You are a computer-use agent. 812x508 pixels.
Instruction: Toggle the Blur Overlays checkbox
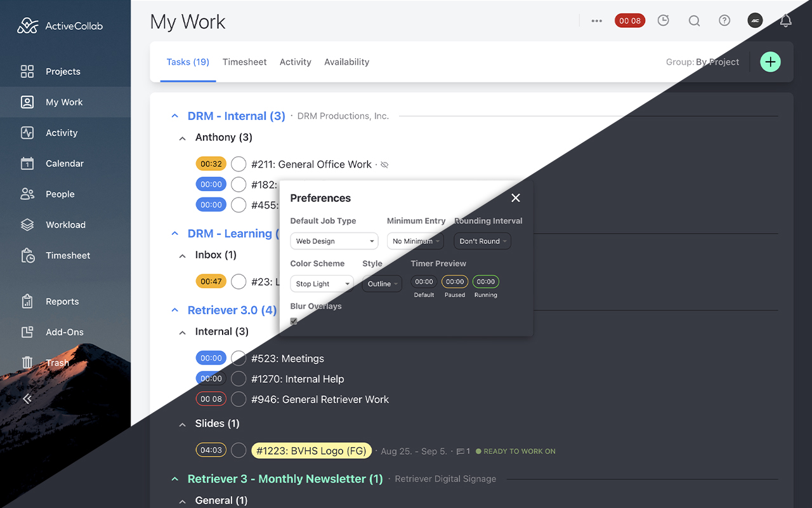pos(293,321)
